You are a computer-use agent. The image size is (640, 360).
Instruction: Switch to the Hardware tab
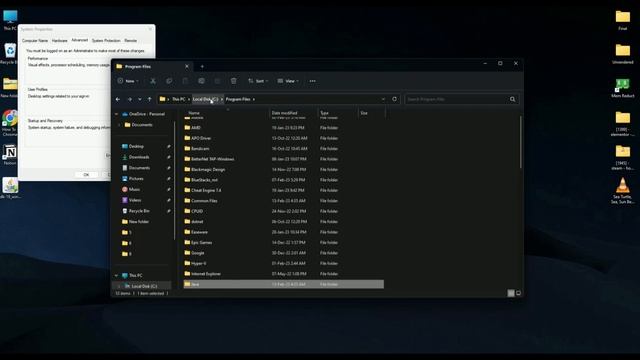60,40
